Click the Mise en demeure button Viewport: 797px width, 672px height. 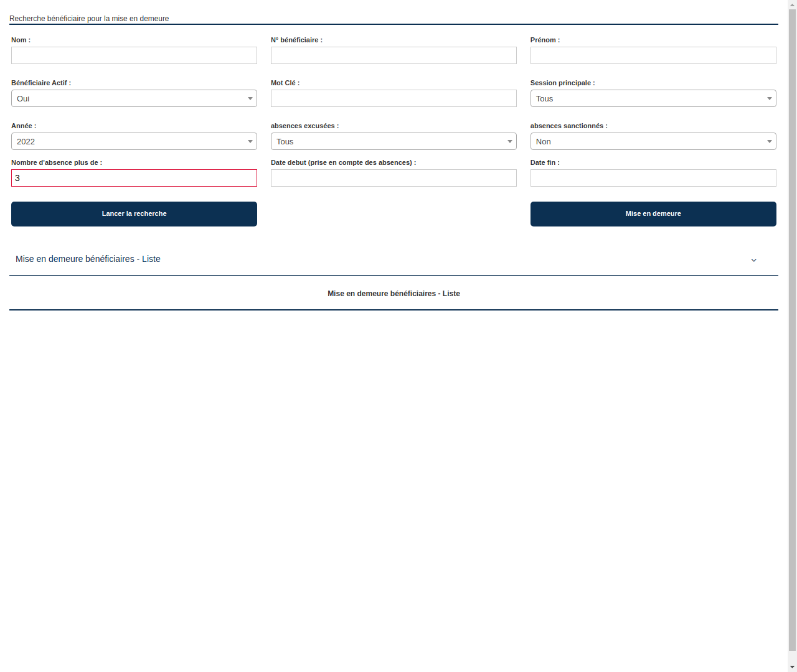pyautogui.click(x=653, y=213)
